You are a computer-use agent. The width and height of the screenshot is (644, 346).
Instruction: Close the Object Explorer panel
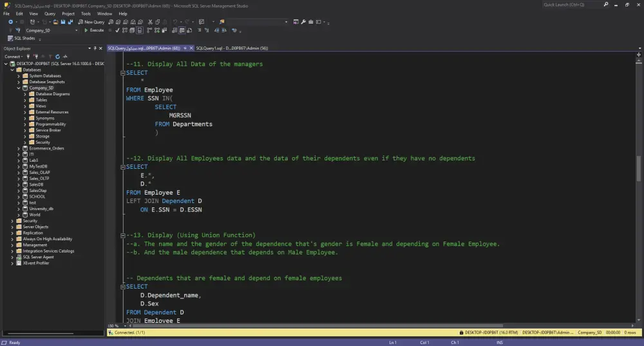pyautogui.click(x=100, y=48)
